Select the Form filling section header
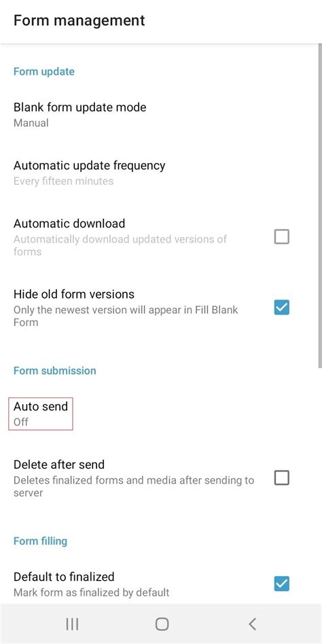Screen dimensions: 322x644 [40, 541]
